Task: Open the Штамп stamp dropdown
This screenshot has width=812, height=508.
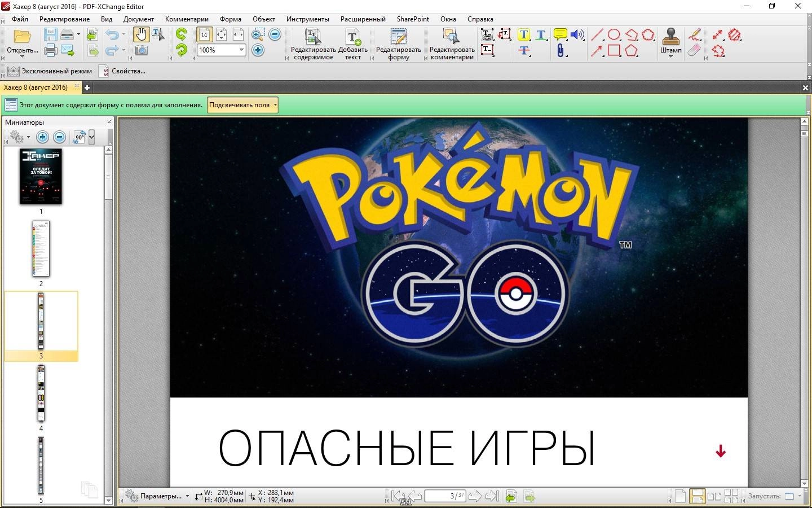Action: click(670, 56)
